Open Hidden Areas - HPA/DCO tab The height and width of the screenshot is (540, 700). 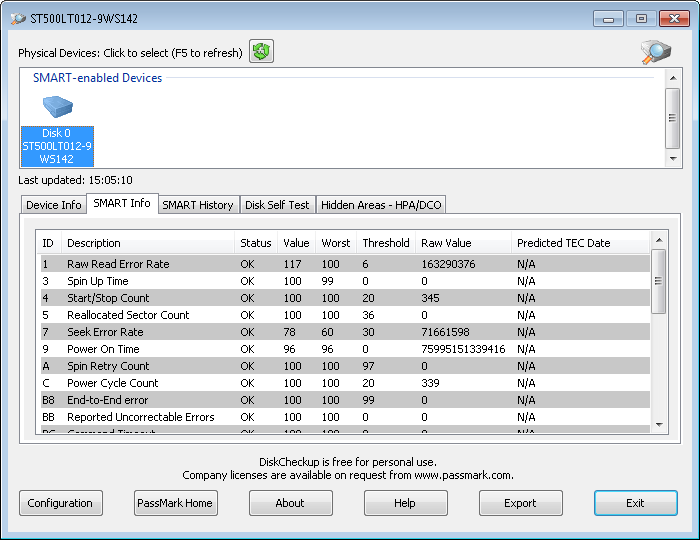click(x=381, y=205)
